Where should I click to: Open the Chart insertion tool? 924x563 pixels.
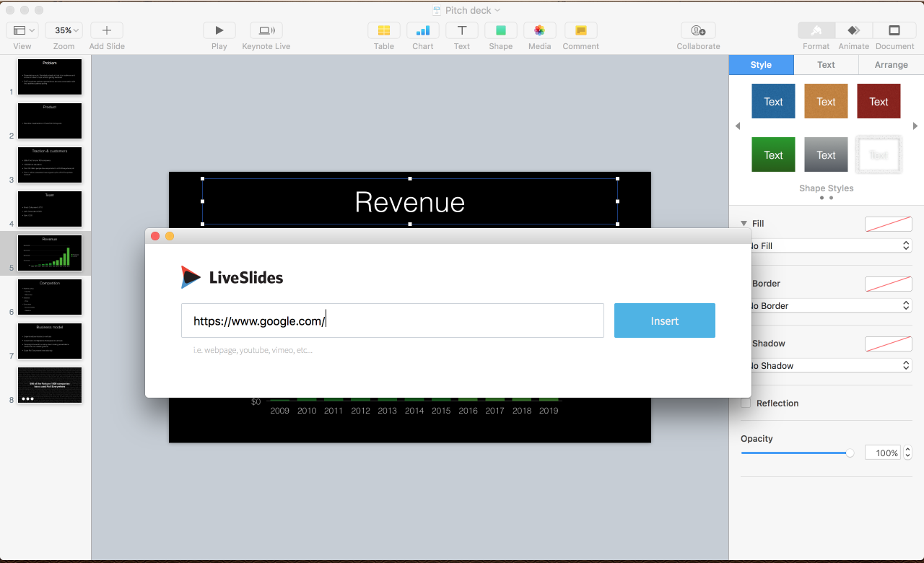point(422,30)
